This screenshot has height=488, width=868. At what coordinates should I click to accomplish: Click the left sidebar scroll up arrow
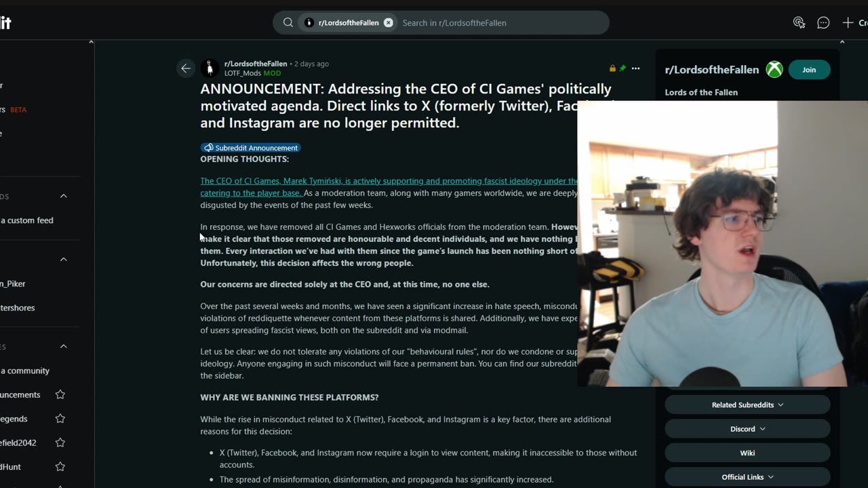click(x=91, y=42)
